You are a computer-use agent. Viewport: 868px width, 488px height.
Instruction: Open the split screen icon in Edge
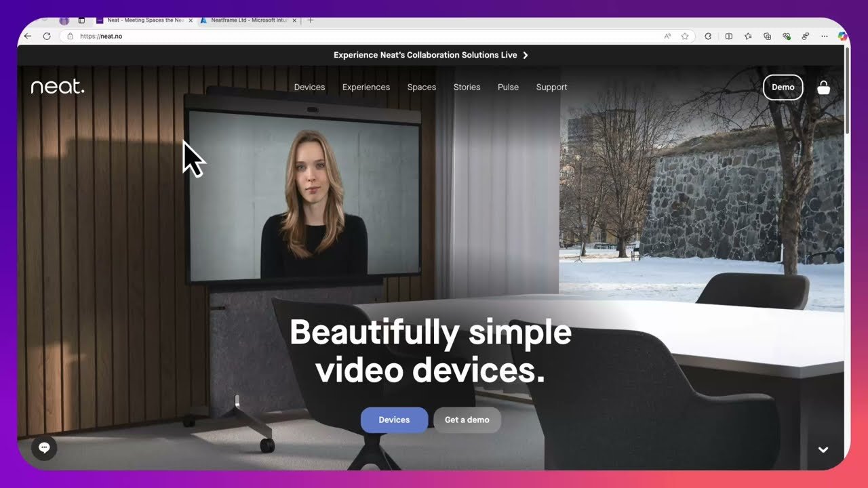point(728,36)
